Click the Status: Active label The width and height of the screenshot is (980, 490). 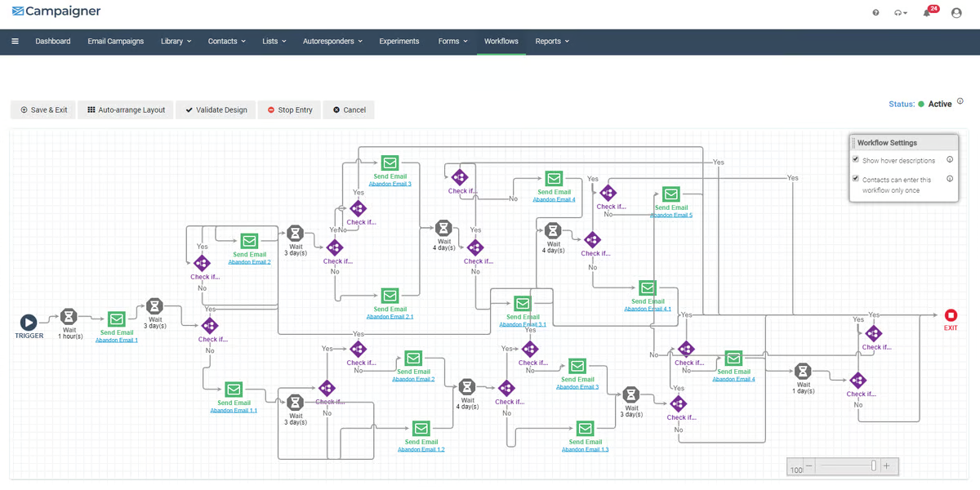(x=920, y=104)
